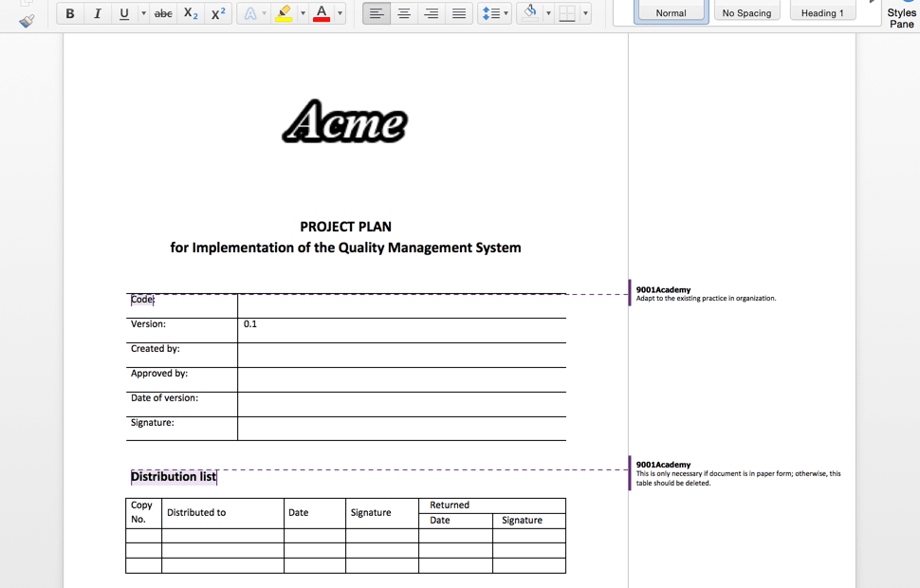Click the Copy No. column header
The width and height of the screenshot is (920, 588).
[x=143, y=513]
